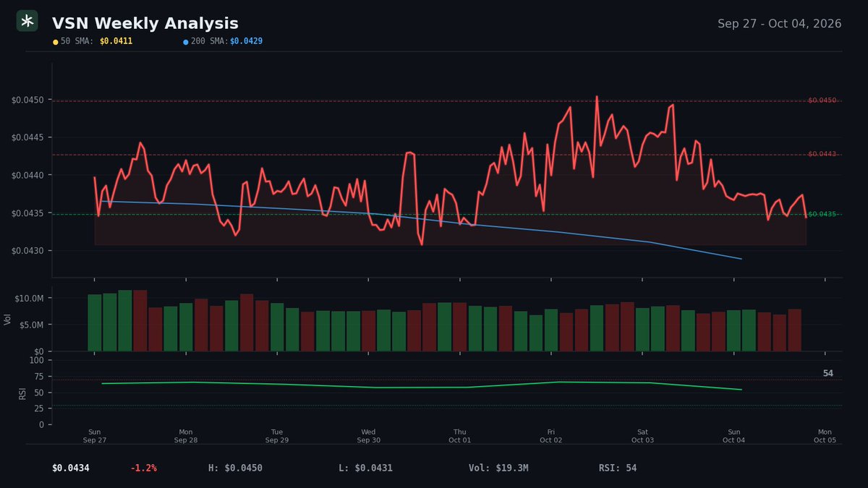Click the last red volume bar
This screenshot has height=488, width=868.
[794, 330]
